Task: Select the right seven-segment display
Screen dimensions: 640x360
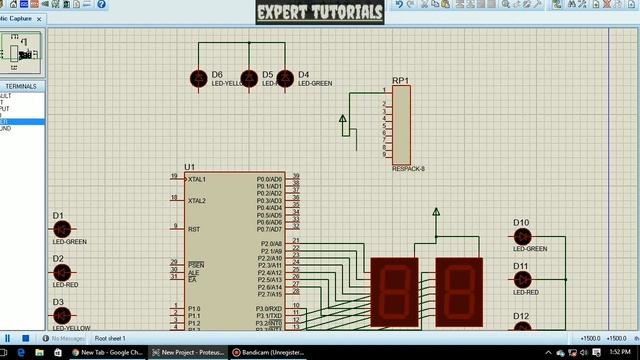Action: tap(459, 292)
